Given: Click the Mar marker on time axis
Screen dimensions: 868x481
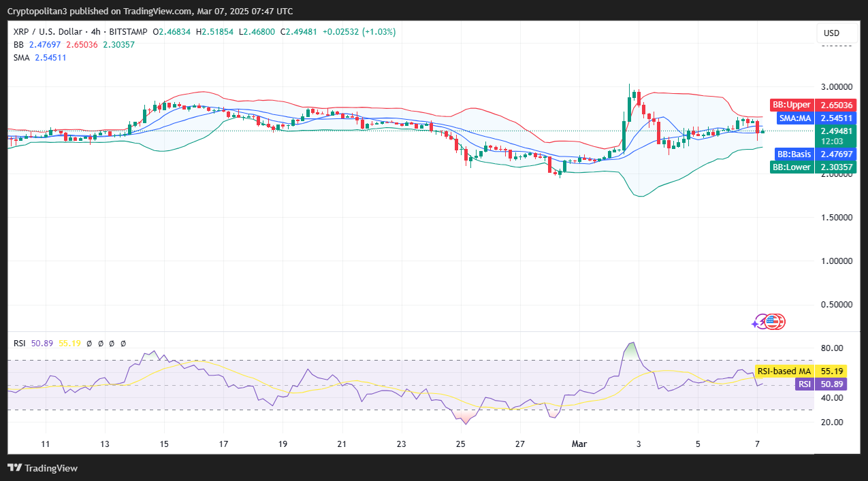Looking at the screenshot, I should point(579,444).
